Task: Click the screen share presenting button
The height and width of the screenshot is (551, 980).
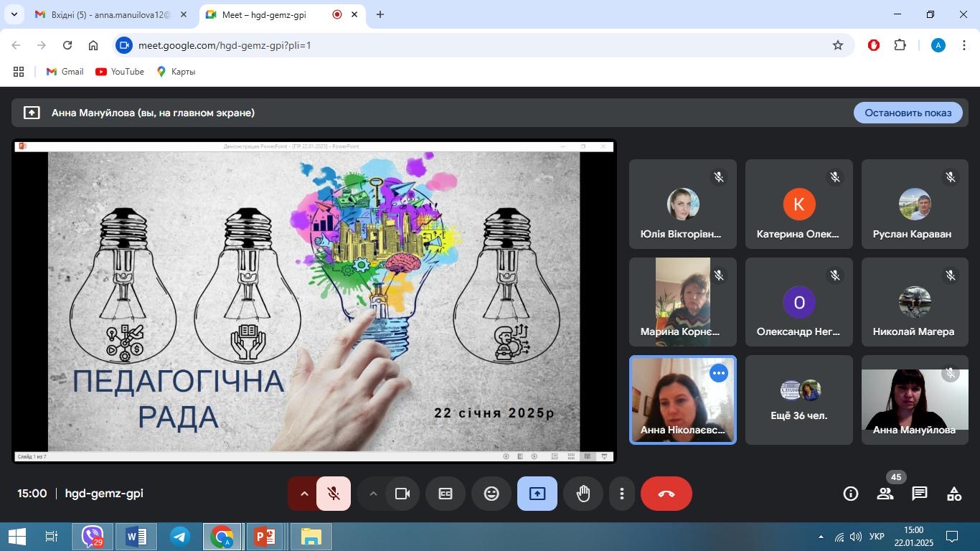Action: pyautogui.click(x=537, y=494)
